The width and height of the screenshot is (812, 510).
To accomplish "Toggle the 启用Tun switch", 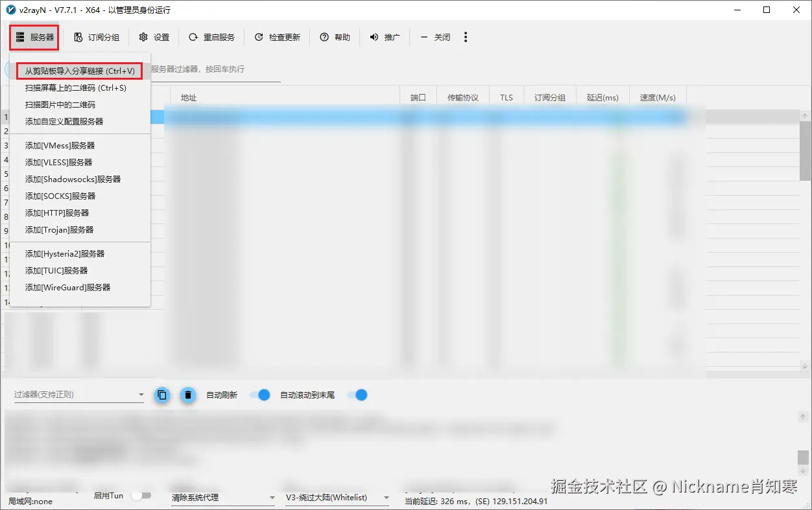I will click(141, 496).
